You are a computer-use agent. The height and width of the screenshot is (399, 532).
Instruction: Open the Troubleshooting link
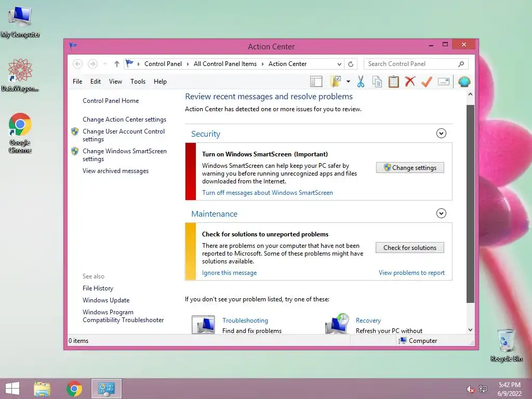(245, 320)
